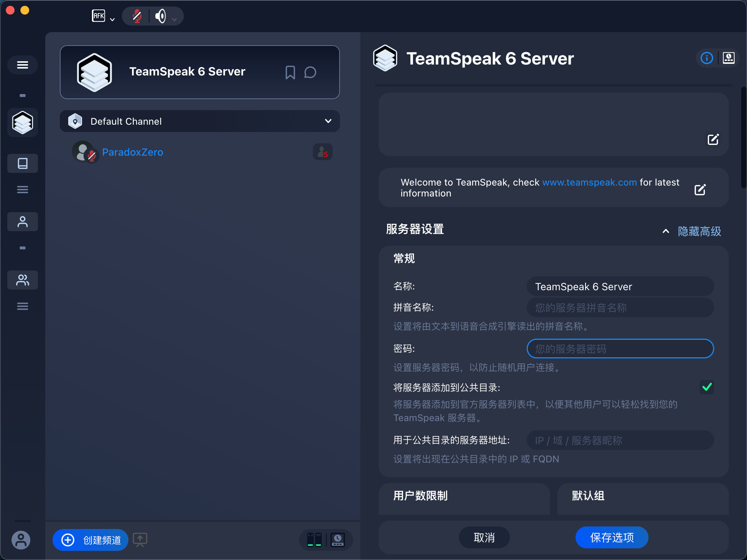Screen dimensions: 747x560
Task: Click the 创建频道 button
Action: (x=90, y=540)
